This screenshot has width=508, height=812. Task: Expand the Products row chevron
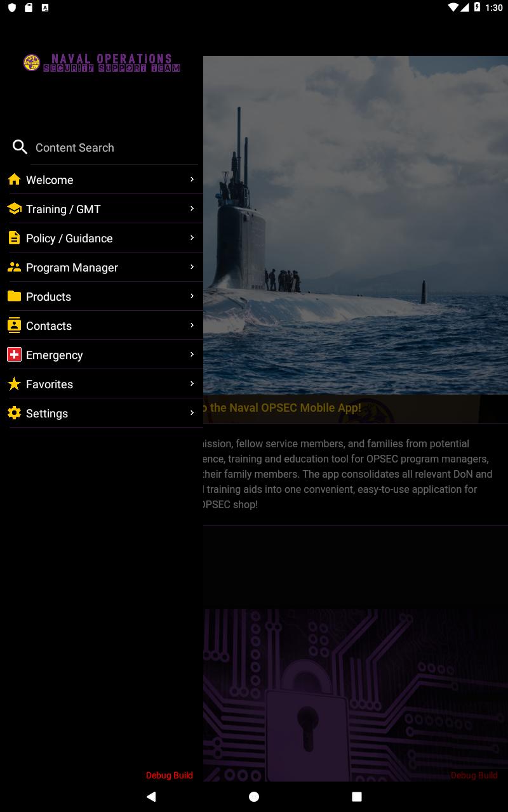tap(192, 296)
